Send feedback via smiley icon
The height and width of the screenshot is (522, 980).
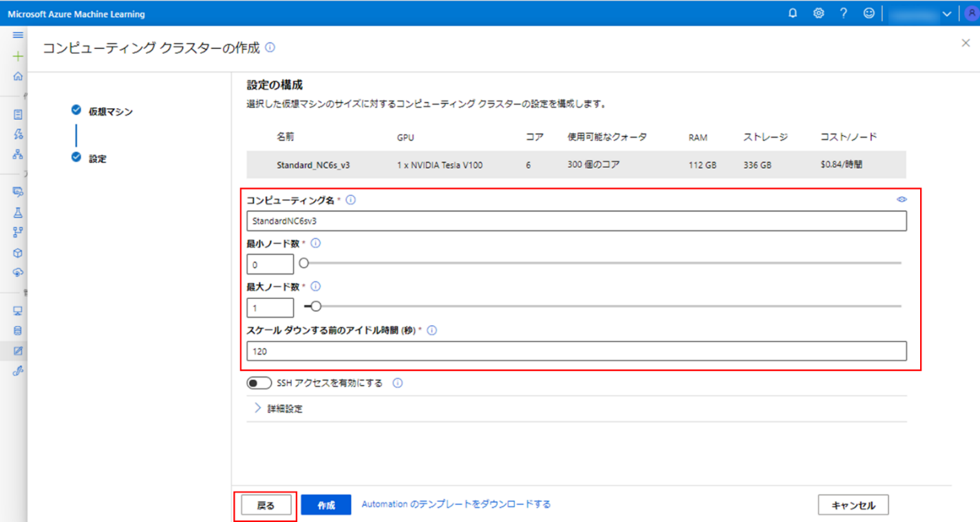click(x=869, y=13)
